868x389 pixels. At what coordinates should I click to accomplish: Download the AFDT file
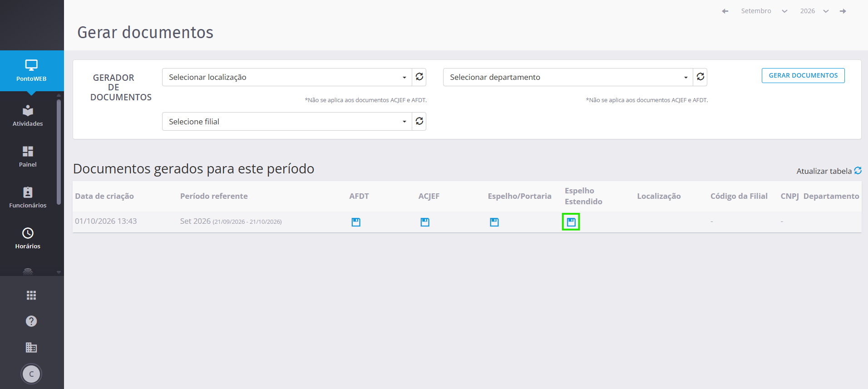coord(356,222)
